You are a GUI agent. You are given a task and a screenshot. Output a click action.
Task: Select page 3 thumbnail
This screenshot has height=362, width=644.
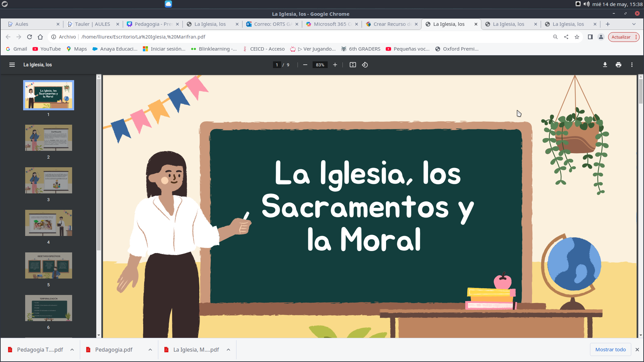click(49, 180)
